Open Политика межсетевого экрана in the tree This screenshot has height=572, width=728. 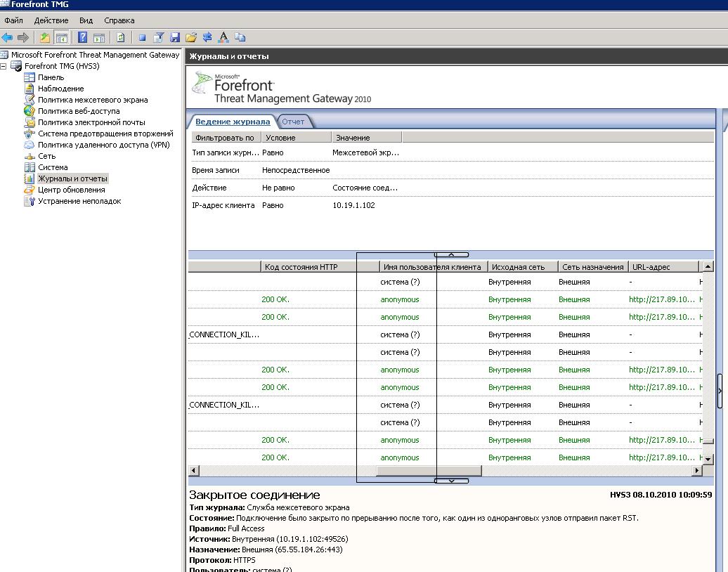pos(93,100)
